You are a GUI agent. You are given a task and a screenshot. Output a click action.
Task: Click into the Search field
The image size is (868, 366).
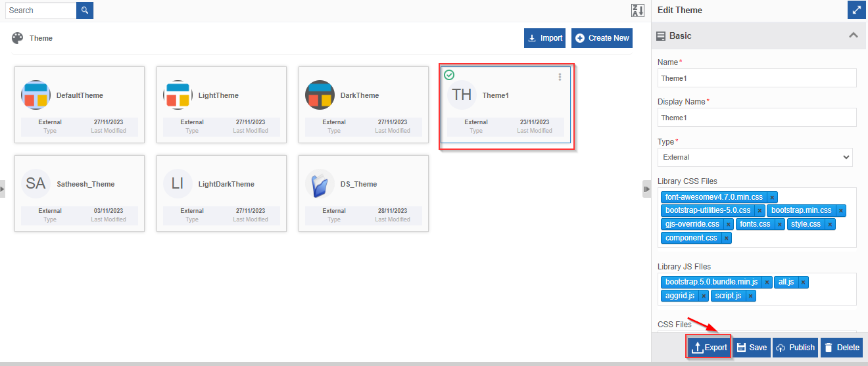click(41, 11)
